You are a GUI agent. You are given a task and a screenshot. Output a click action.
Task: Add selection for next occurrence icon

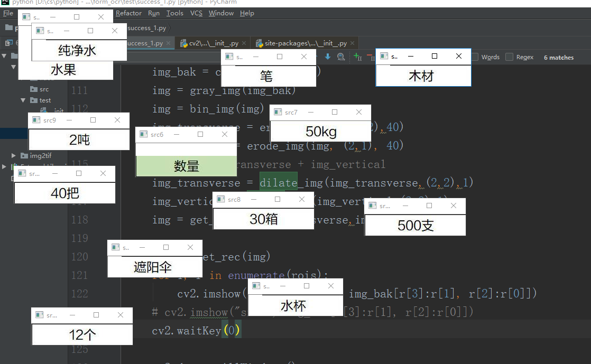[x=358, y=57]
